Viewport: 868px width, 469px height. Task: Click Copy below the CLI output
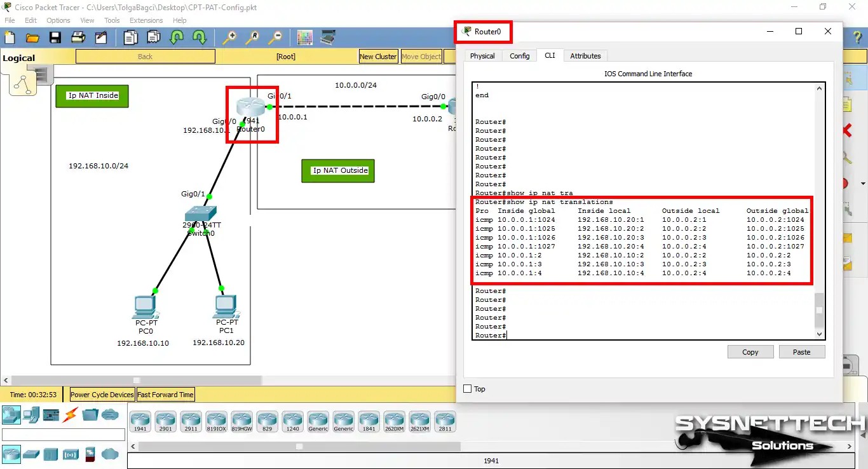point(750,351)
